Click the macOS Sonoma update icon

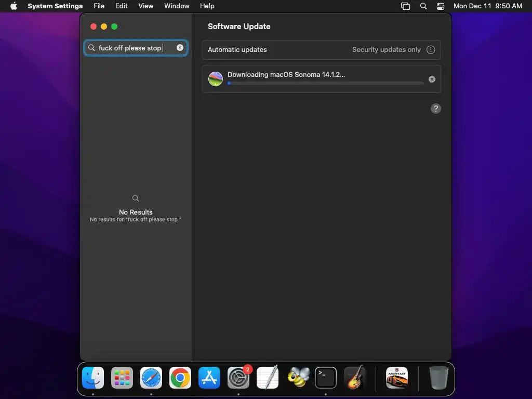click(x=216, y=79)
